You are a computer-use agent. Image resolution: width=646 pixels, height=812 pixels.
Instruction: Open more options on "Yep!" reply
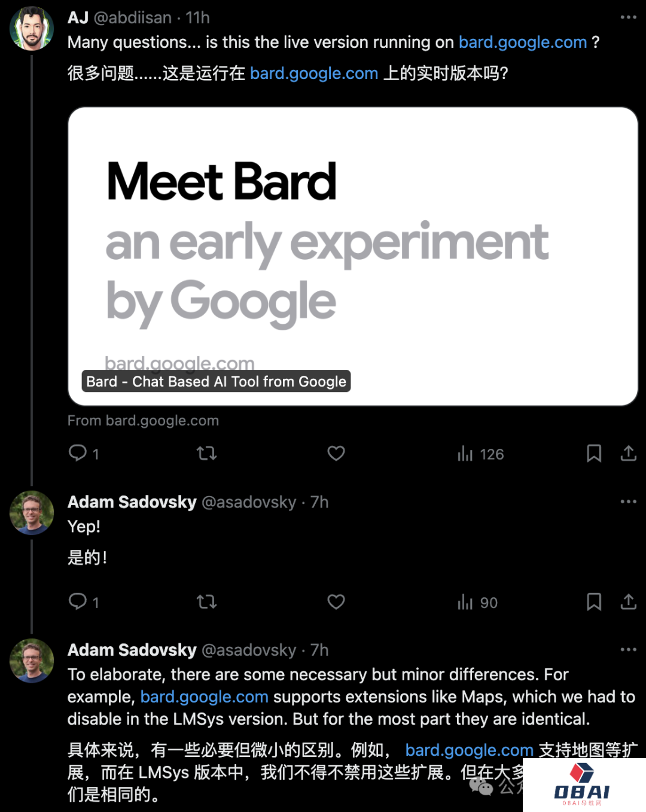point(628,501)
